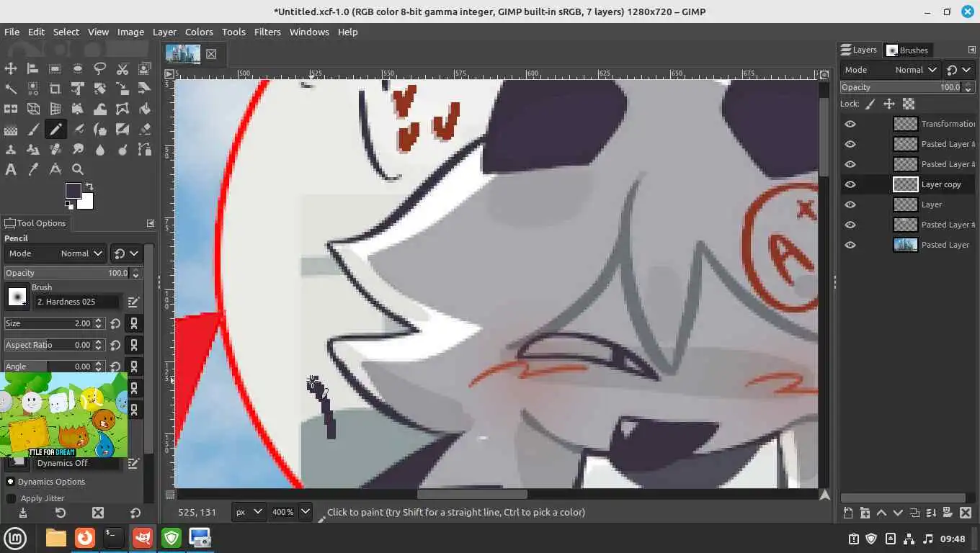Activate the Text tool
The width and height of the screenshot is (980, 553).
(11, 169)
